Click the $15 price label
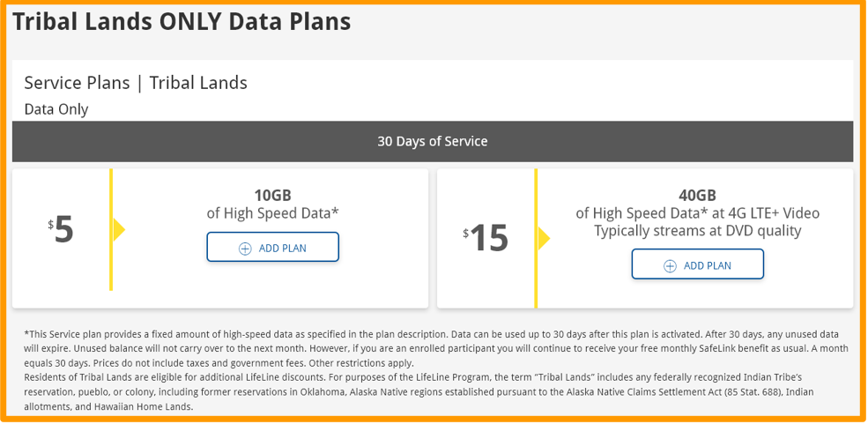Viewport: 868px width, 424px height. pyautogui.click(x=486, y=238)
